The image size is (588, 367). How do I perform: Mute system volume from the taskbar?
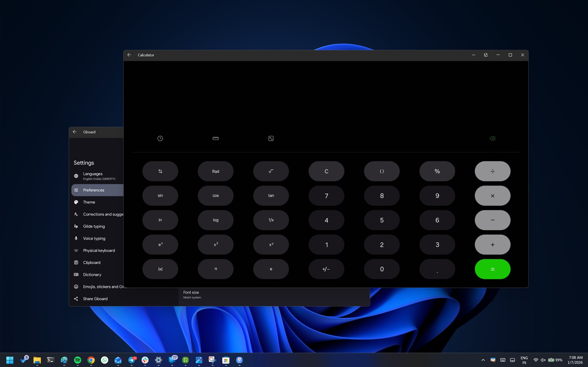click(543, 360)
